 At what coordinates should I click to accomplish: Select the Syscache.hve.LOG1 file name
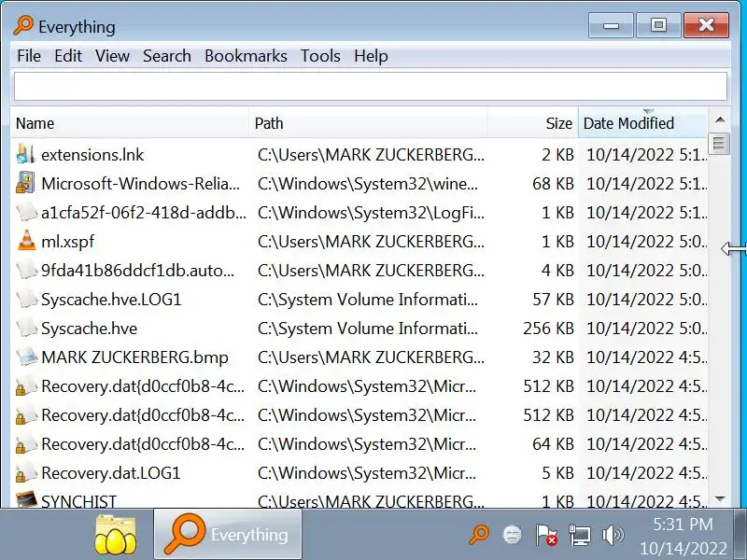point(111,300)
